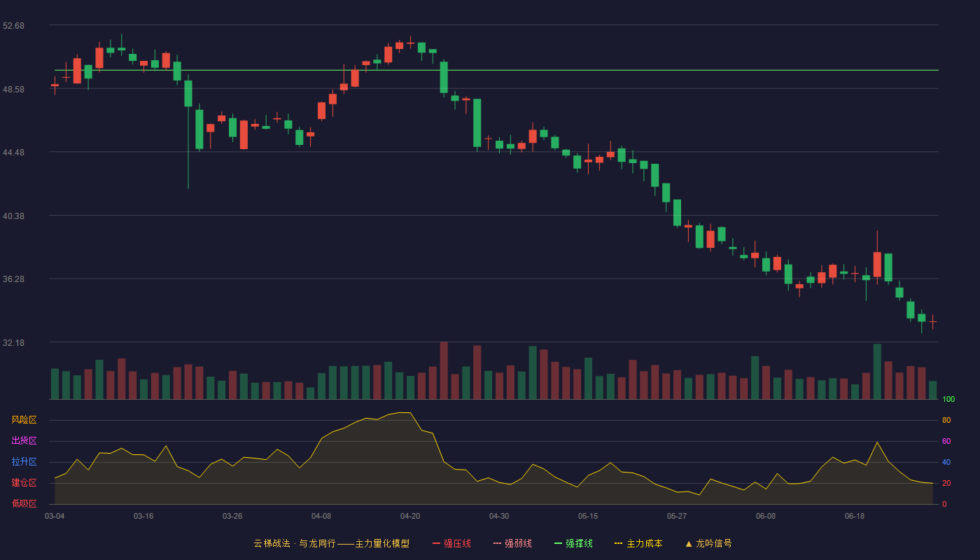
Task: Select the 出货区 zone label
Action: 24,441
